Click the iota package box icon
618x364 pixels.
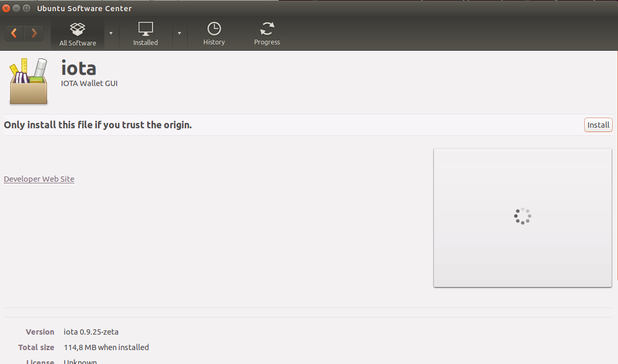point(28,81)
